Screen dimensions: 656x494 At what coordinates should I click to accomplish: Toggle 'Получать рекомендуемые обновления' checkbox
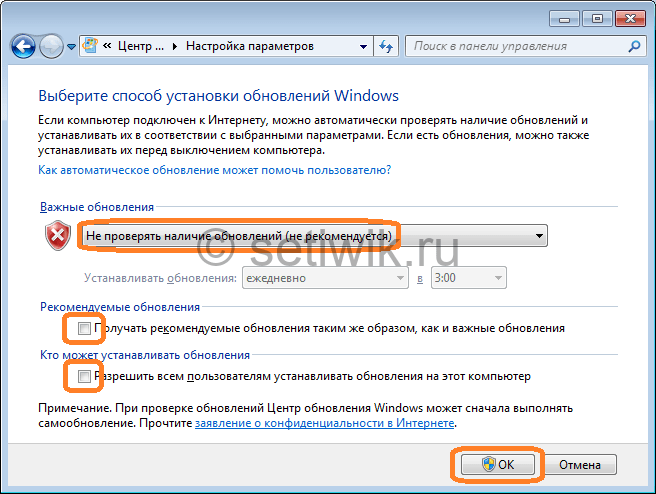(x=84, y=328)
